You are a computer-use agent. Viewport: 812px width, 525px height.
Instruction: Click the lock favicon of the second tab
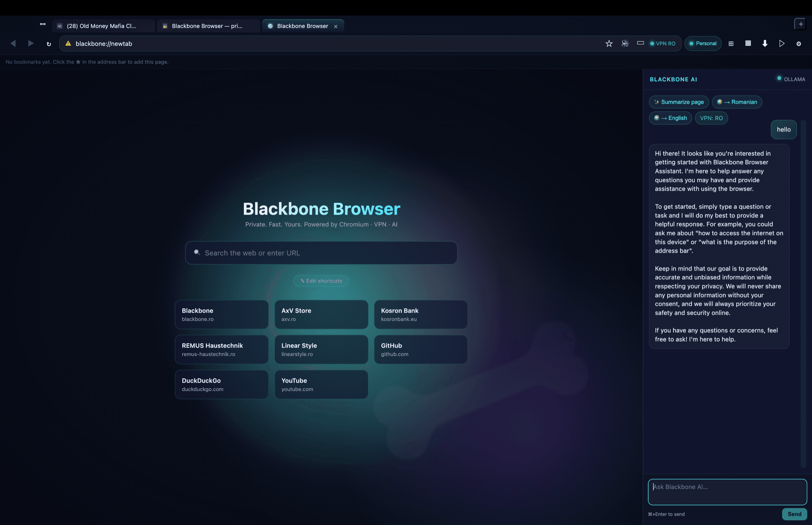165,26
